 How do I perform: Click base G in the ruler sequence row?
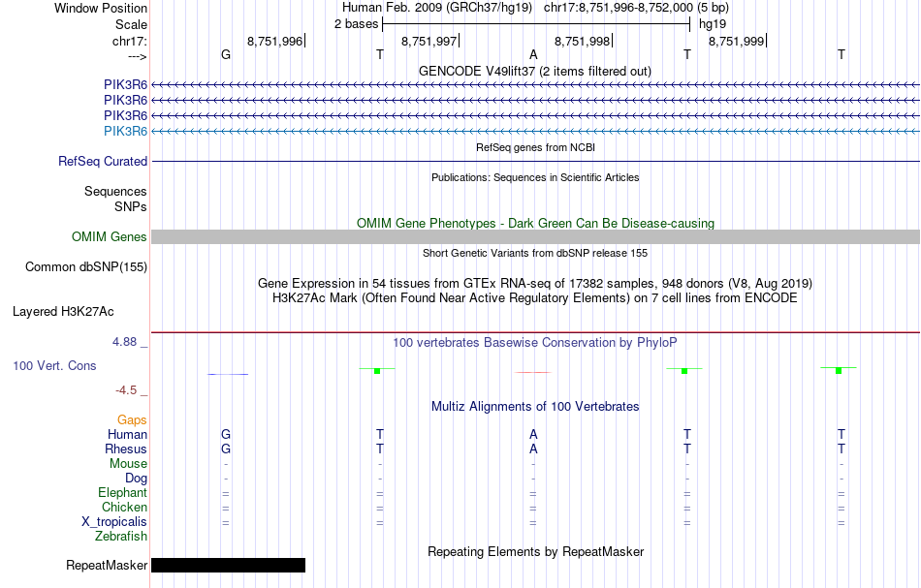coord(226,54)
